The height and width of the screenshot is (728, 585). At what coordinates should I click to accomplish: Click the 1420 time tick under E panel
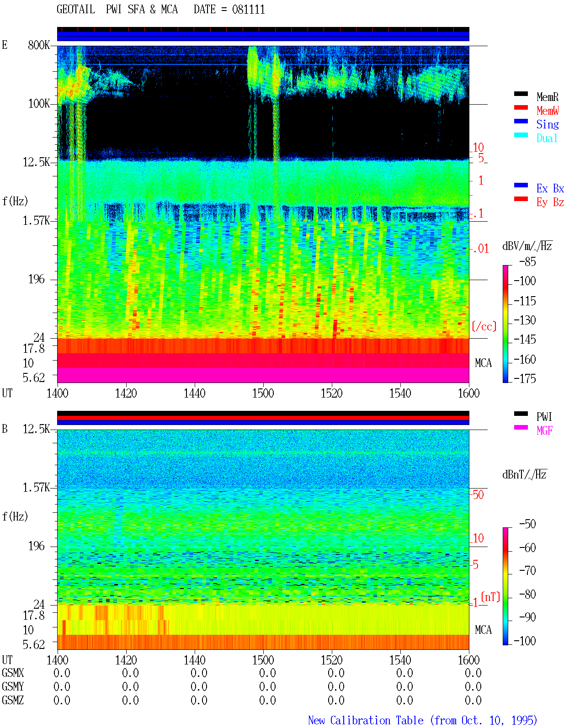point(126,393)
